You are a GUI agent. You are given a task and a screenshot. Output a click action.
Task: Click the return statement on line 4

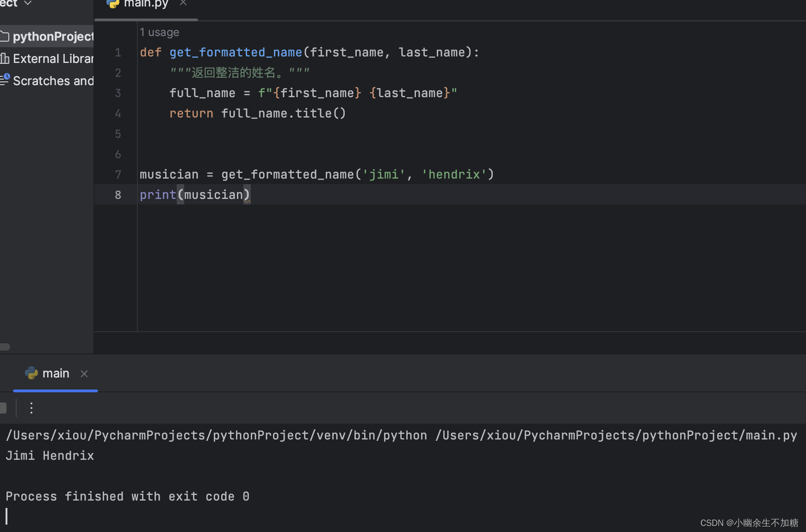click(x=258, y=113)
